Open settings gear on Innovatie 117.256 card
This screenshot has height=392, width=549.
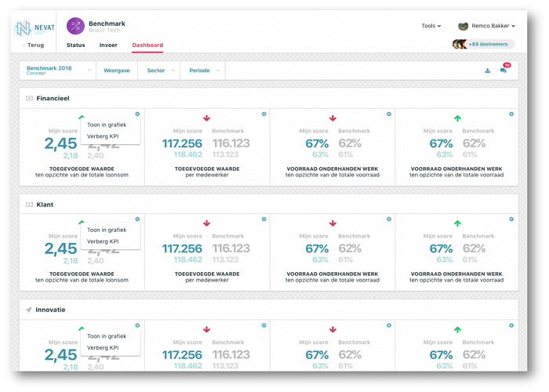(x=264, y=325)
